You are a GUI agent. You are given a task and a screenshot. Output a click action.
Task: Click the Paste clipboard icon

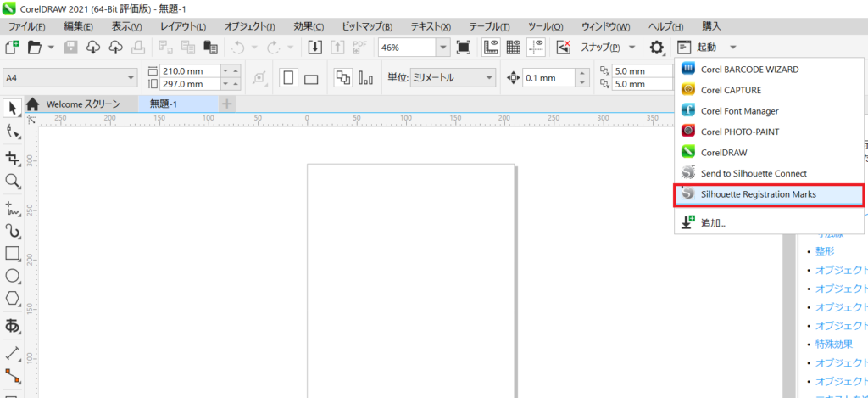[210, 48]
